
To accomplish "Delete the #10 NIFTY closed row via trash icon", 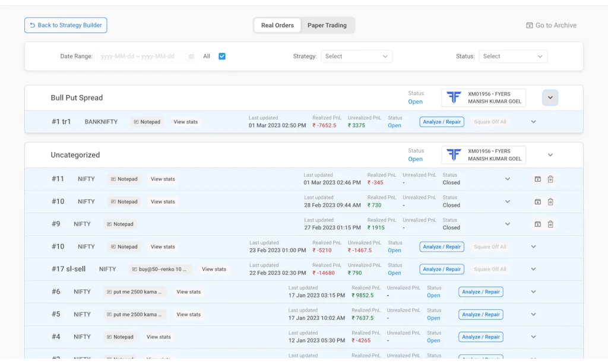I will pos(550,201).
